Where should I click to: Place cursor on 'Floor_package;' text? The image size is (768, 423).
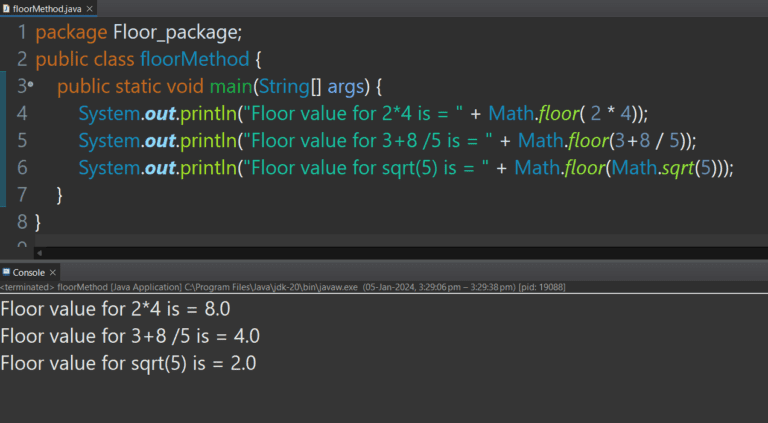[177, 33]
